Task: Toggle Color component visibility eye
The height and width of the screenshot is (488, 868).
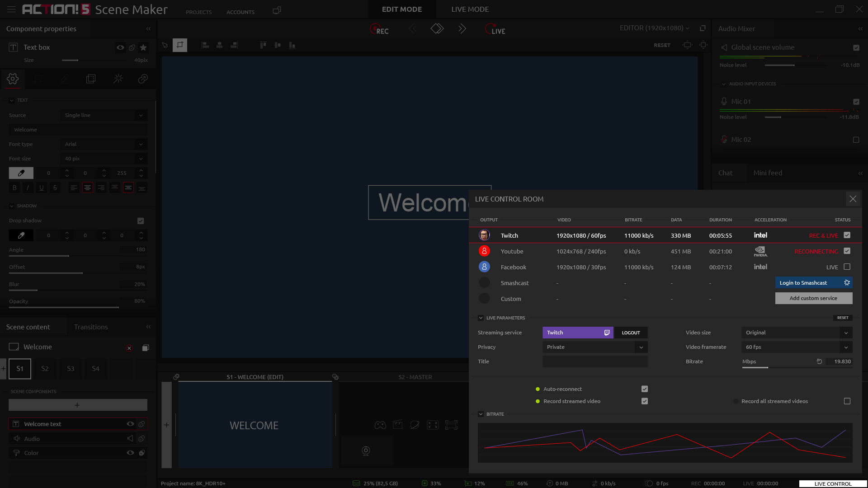Action: click(130, 453)
